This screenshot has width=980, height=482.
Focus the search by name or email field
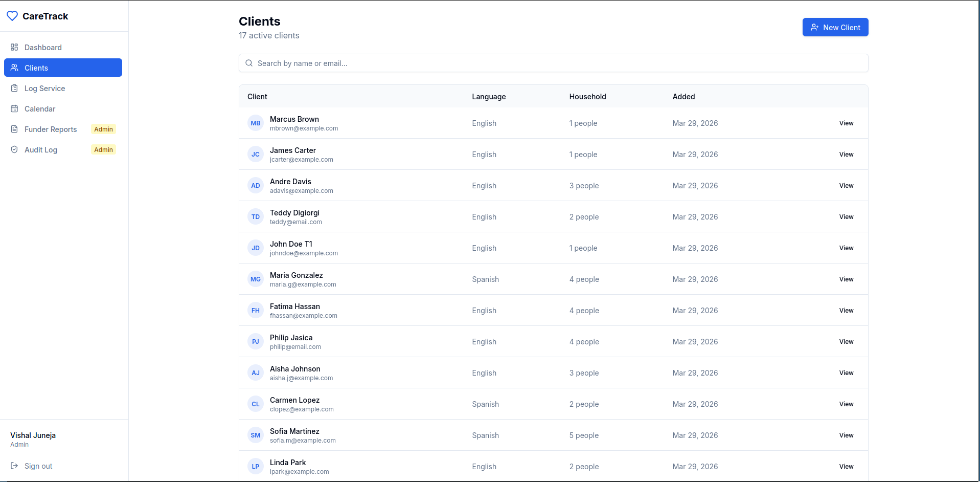click(x=553, y=63)
